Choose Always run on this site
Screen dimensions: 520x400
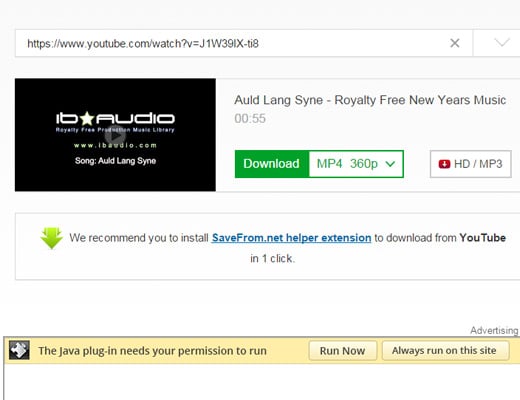[x=445, y=351]
